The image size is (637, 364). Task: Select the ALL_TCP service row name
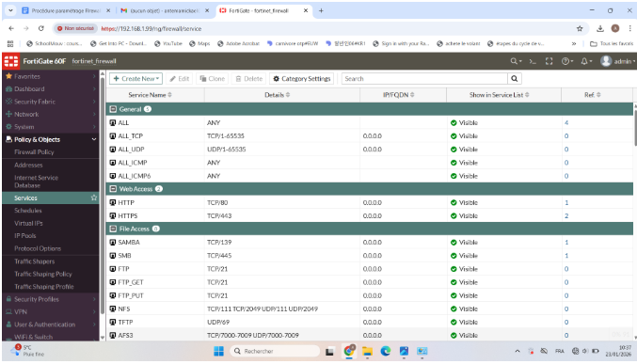click(131, 136)
